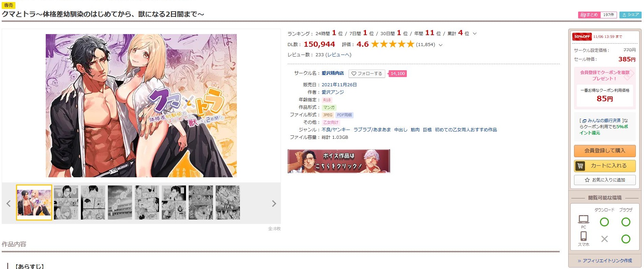Click next thumbnail arrow in gallery
The width and height of the screenshot is (644, 269).
click(274, 204)
